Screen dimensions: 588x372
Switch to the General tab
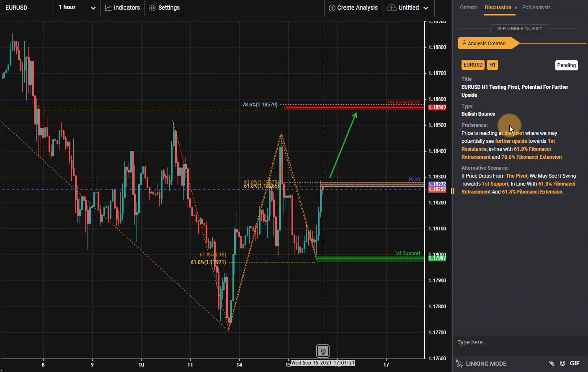(469, 8)
